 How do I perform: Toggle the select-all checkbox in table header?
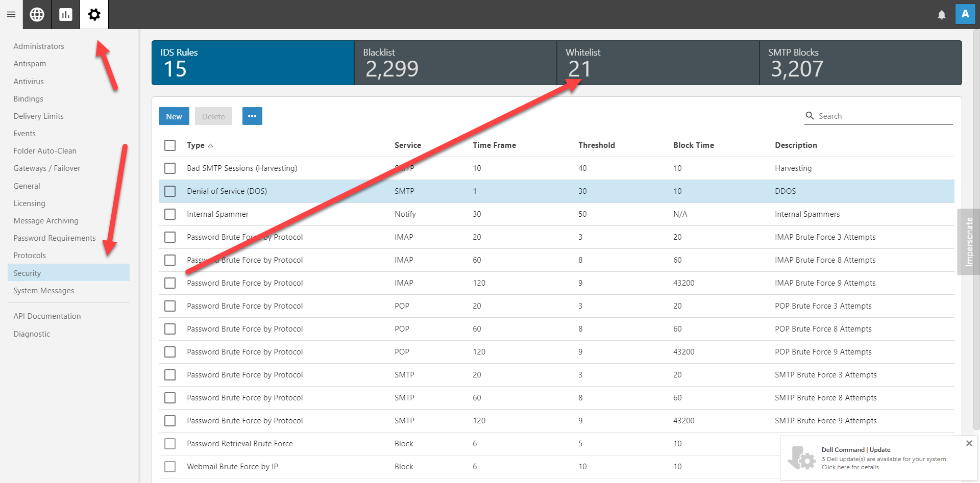[170, 145]
